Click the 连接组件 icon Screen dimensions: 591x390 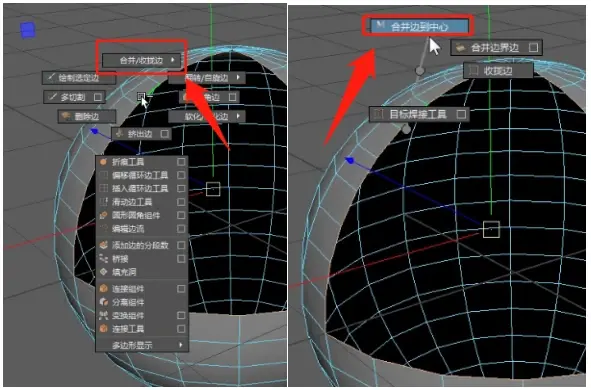pyautogui.click(x=104, y=289)
